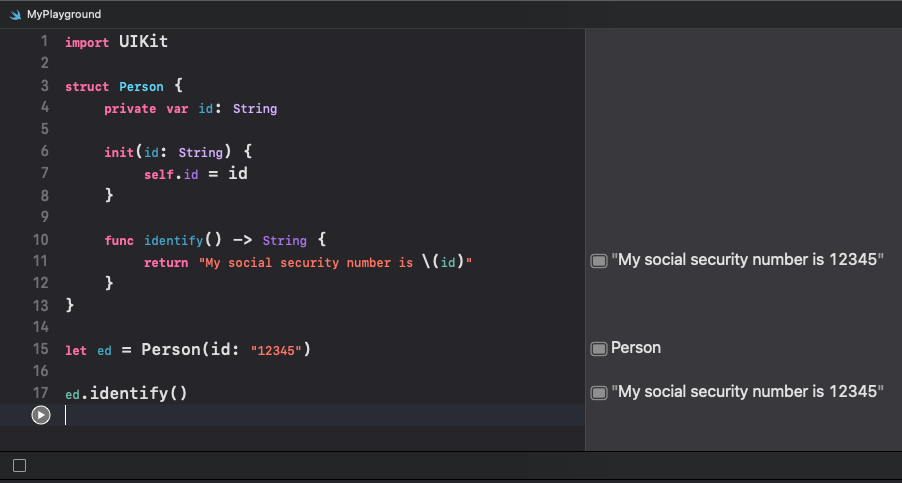Click the identify function name on line 10

pyautogui.click(x=173, y=240)
